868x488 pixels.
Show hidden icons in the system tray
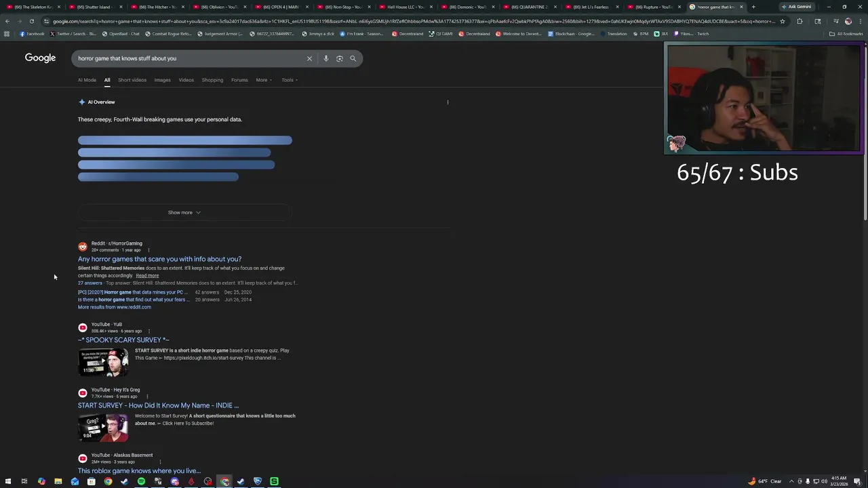pyautogui.click(x=791, y=481)
